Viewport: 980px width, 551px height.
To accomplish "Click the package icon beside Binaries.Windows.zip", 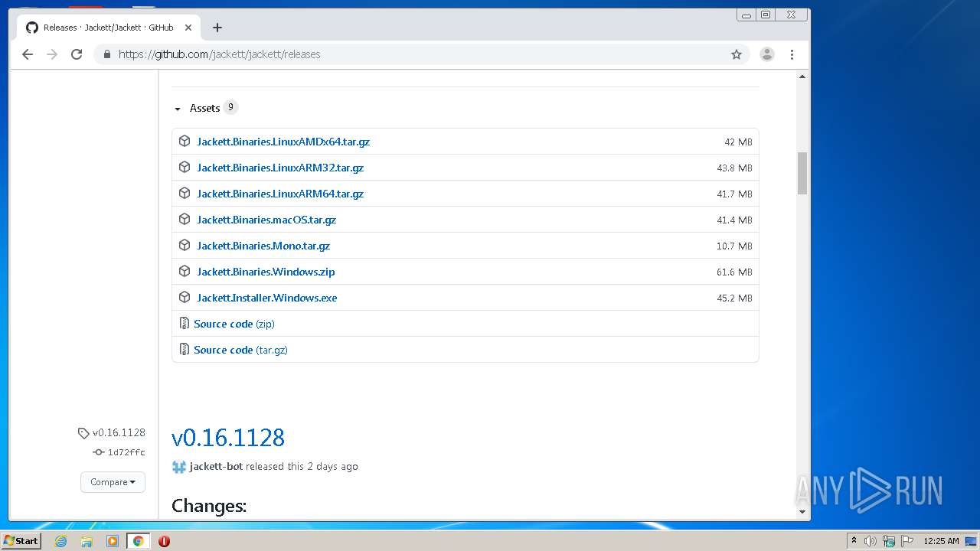I will pos(185,272).
